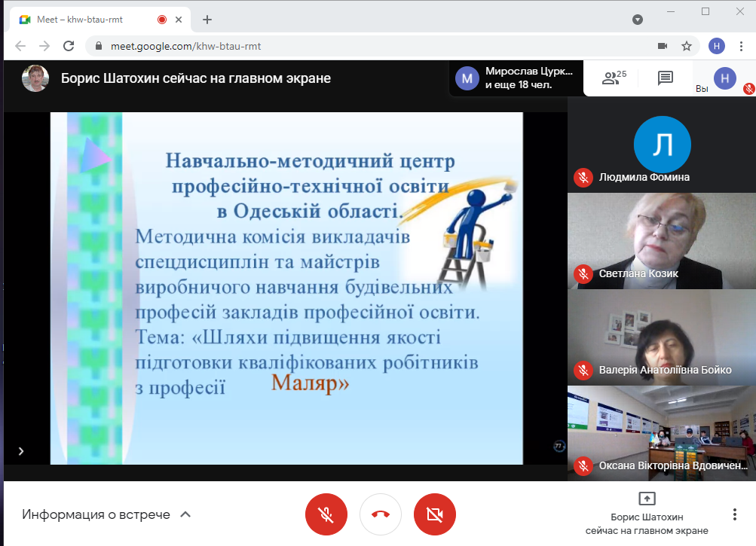Click the present screen icon at bottom right
This screenshot has height=546, width=756.
click(647, 499)
